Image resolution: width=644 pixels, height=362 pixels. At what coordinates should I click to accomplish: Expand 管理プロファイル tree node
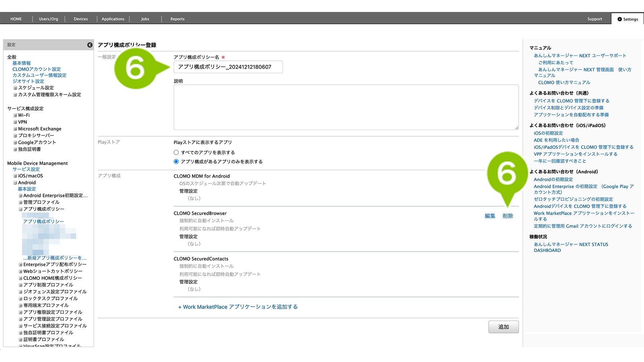21,202
